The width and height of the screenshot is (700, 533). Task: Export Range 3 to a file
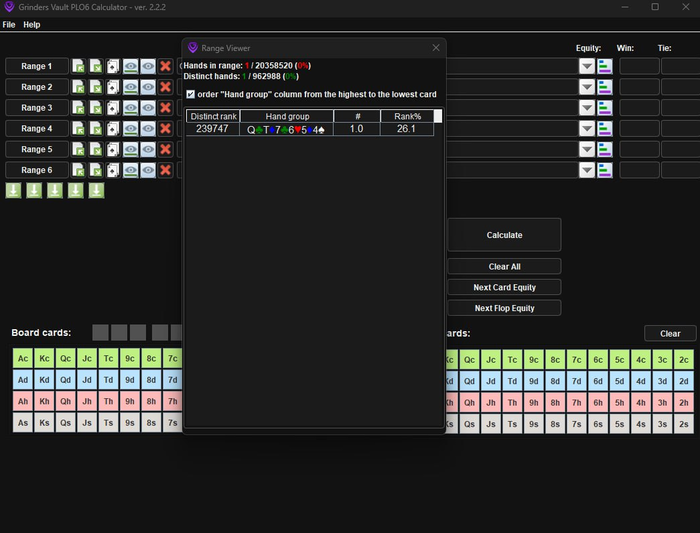pos(96,108)
